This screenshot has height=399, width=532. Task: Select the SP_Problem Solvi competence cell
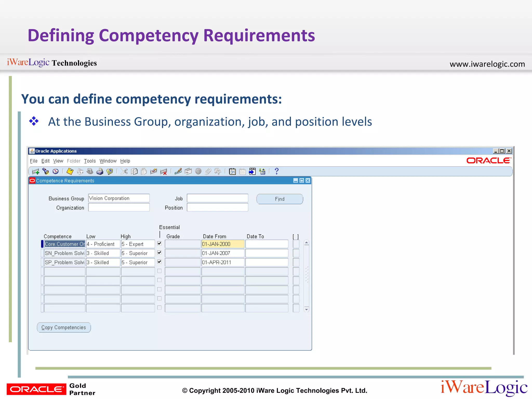click(65, 262)
